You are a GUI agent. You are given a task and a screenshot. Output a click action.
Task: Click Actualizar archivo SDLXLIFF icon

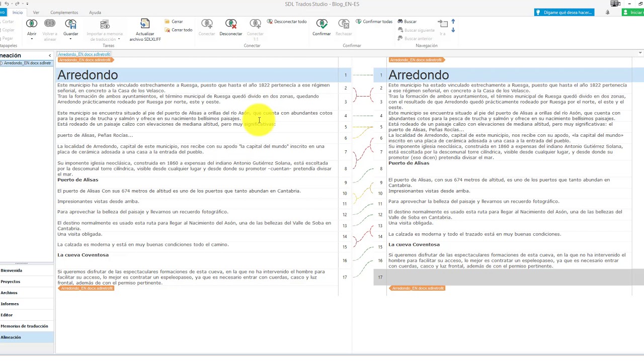(x=145, y=24)
